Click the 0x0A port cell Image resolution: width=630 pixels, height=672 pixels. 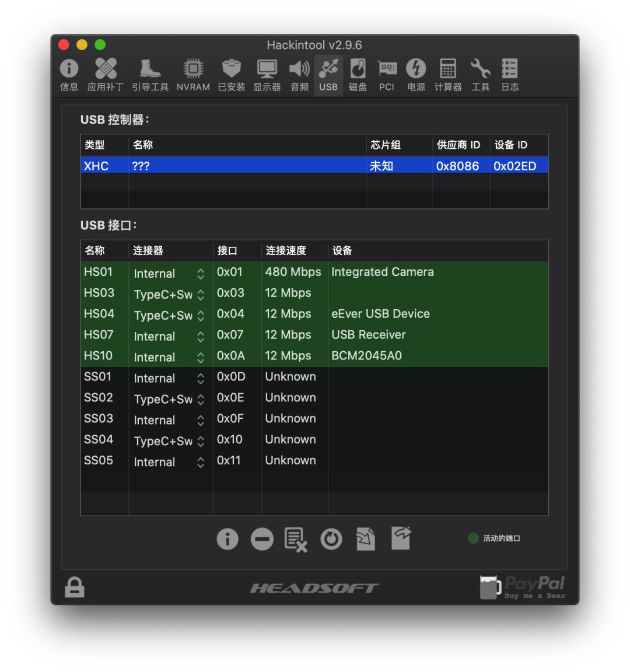pyautogui.click(x=230, y=356)
